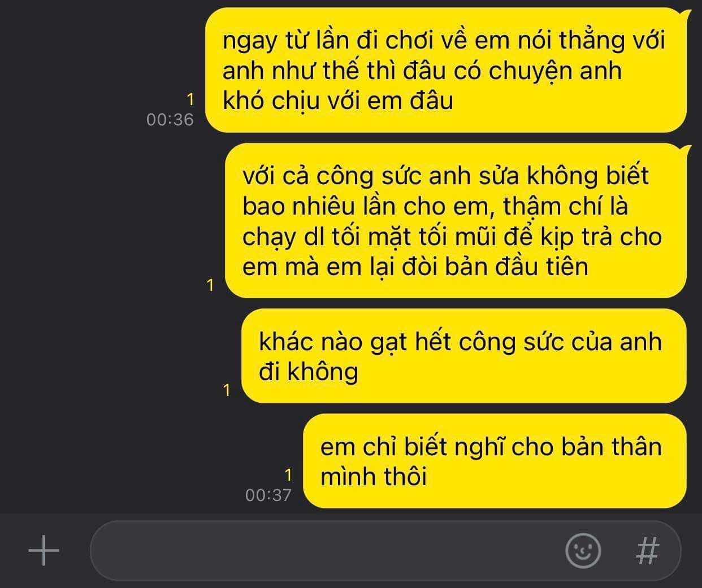The image size is (702, 588).
Task: Tap unread count 1 above 00:37
Action: click(288, 474)
